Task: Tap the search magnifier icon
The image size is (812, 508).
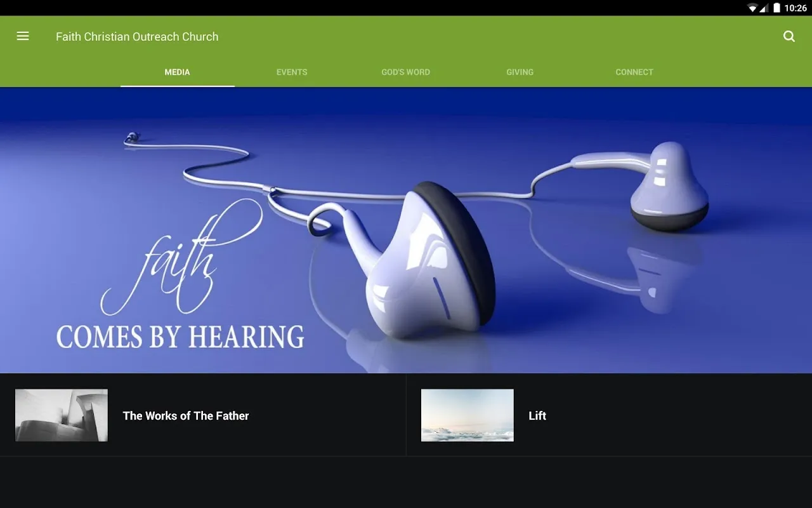Action: click(789, 36)
